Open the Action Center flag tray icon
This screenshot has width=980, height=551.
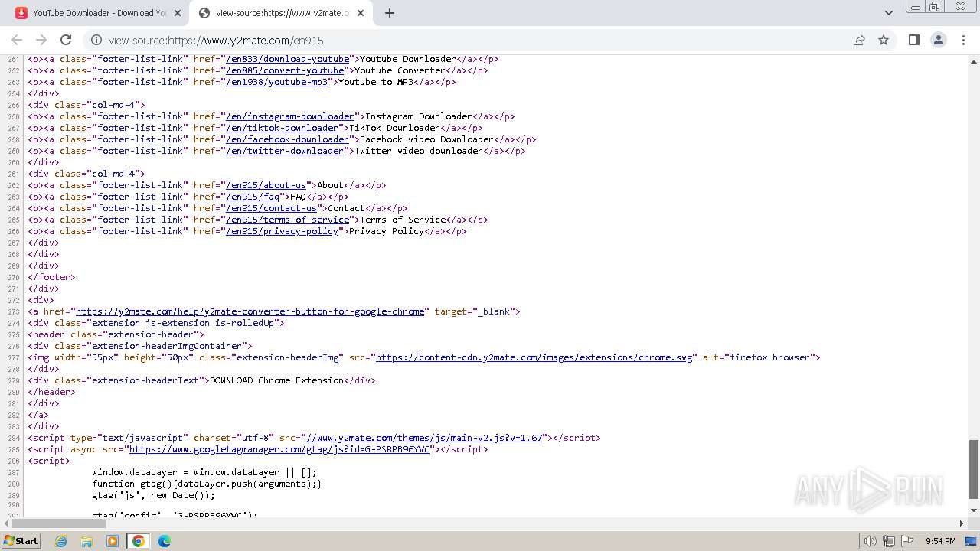click(907, 541)
